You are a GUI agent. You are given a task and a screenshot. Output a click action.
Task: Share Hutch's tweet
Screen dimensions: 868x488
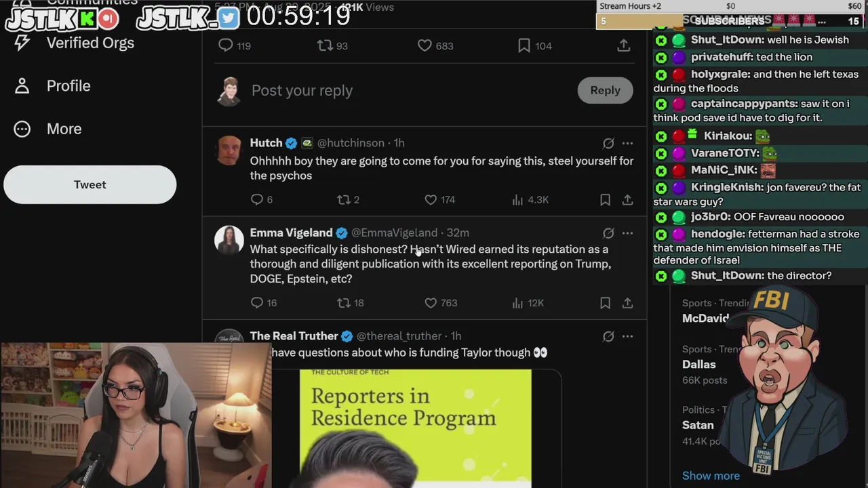pos(627,199)
